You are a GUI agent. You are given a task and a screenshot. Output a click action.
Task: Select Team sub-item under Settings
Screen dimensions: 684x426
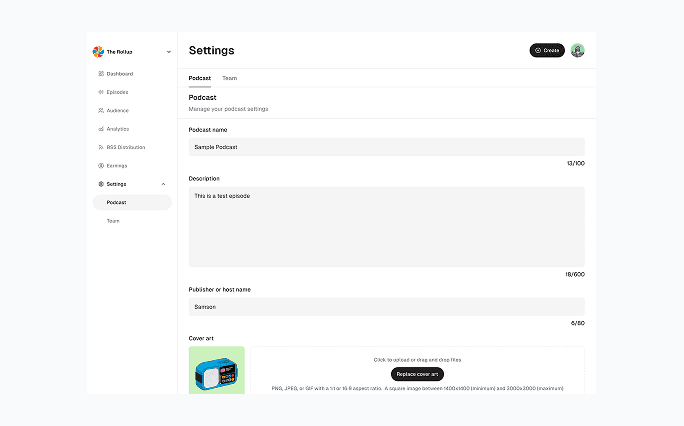pyautogui.click(x=113, y=221)
